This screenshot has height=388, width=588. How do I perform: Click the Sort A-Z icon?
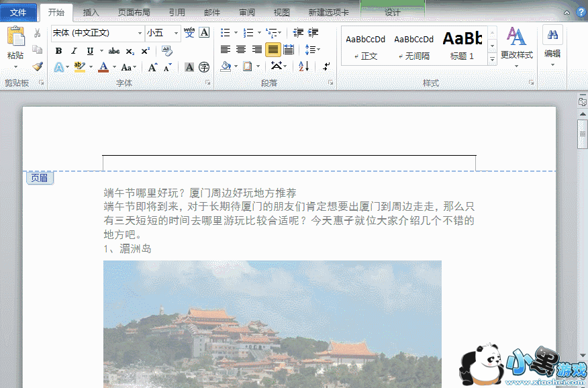point(304,66)
